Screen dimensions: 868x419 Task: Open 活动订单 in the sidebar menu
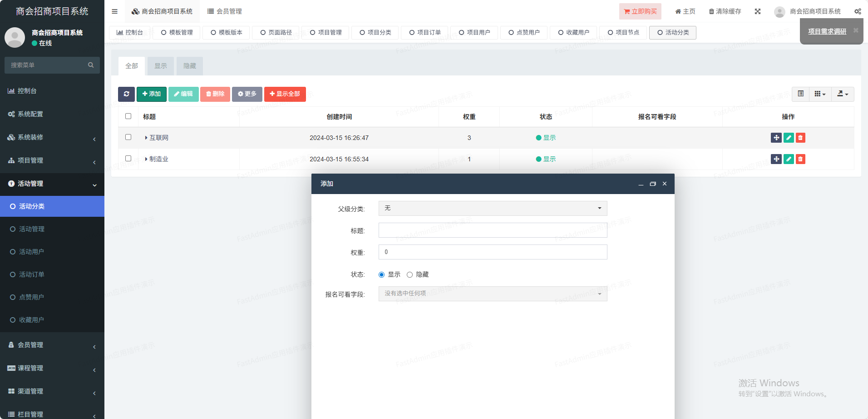click(32, 274)
